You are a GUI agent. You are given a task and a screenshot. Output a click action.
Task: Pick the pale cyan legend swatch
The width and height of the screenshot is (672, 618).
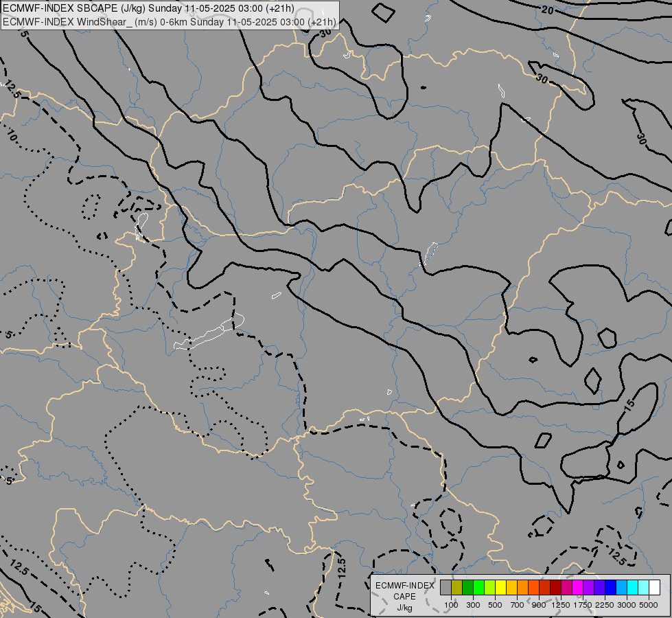coord(644,588)
